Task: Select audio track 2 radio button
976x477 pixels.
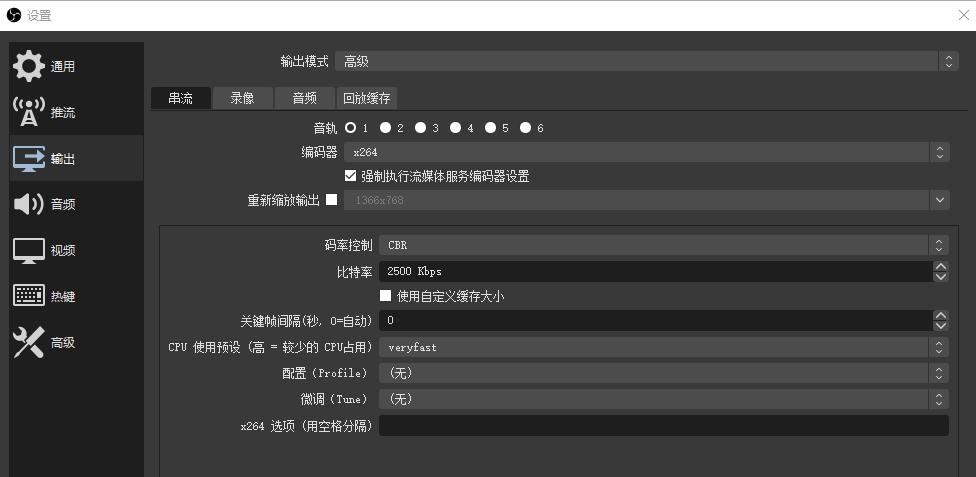Action: coord(385,128)
